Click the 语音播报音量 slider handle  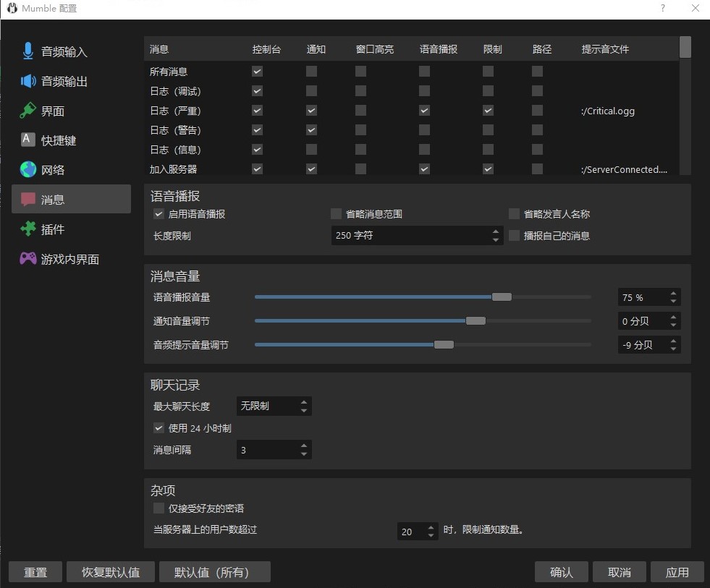(502, 297)
